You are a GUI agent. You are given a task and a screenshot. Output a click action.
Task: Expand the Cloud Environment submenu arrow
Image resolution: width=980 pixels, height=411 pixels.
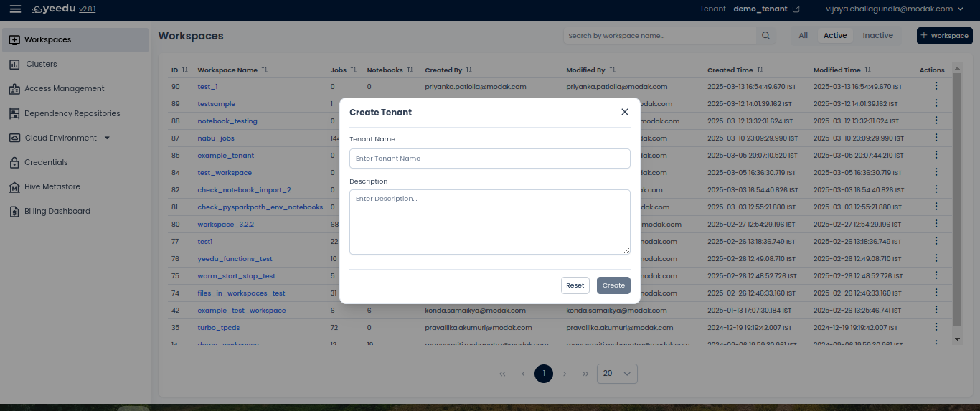(107, 138)
